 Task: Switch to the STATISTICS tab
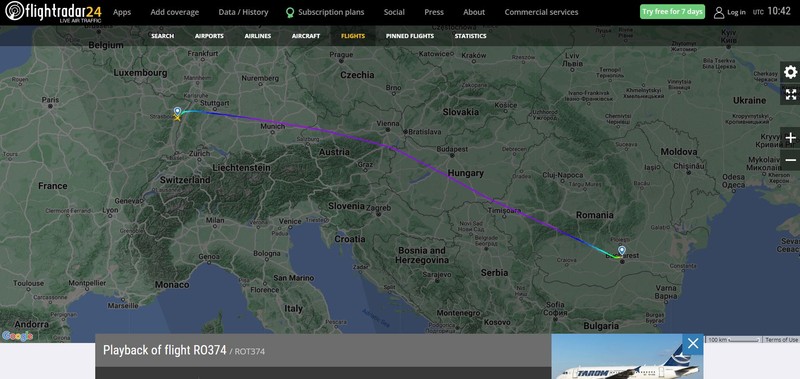[470, 36]
